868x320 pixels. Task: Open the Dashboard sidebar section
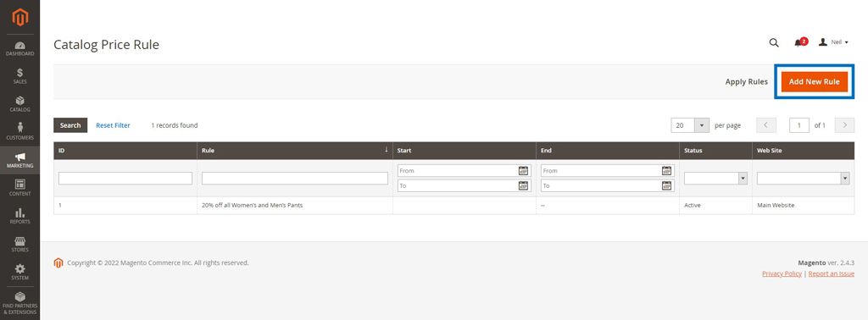[20, 48]
